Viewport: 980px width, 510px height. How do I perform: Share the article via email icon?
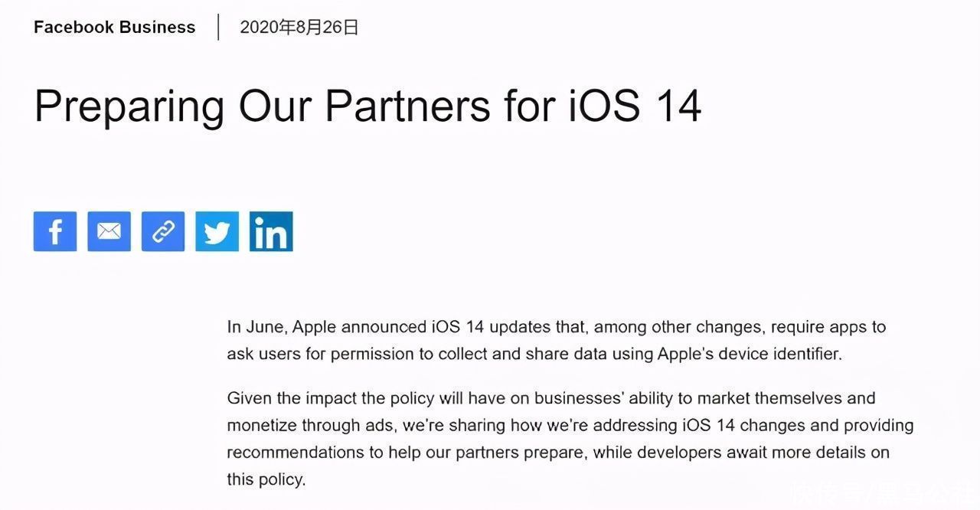click(x=109, y=231)
